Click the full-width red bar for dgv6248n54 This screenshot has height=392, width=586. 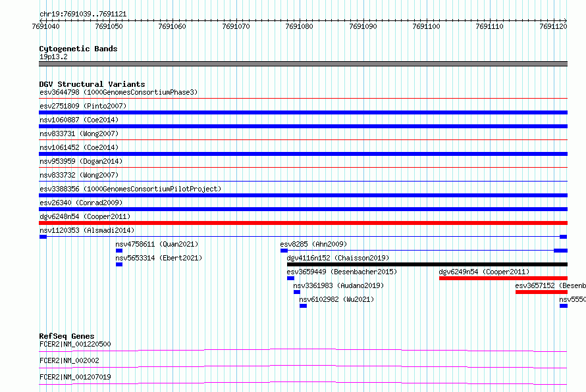(x=303, y=223)
